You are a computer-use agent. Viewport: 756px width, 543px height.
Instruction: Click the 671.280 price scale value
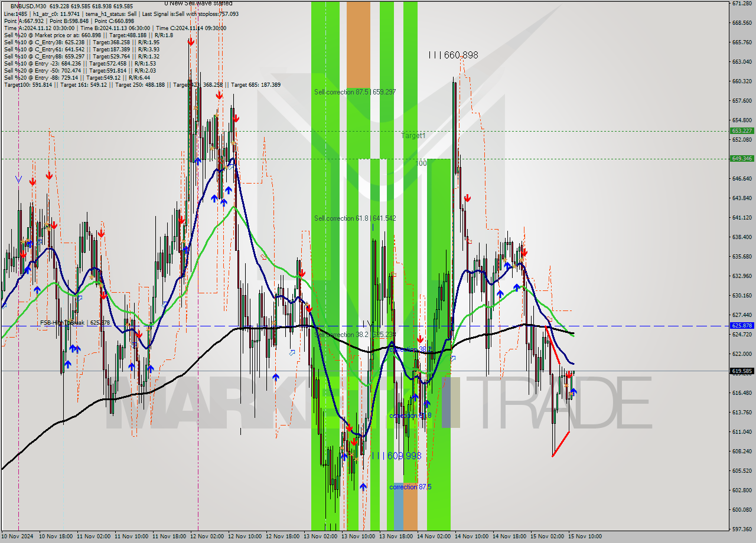coord(741,4)
